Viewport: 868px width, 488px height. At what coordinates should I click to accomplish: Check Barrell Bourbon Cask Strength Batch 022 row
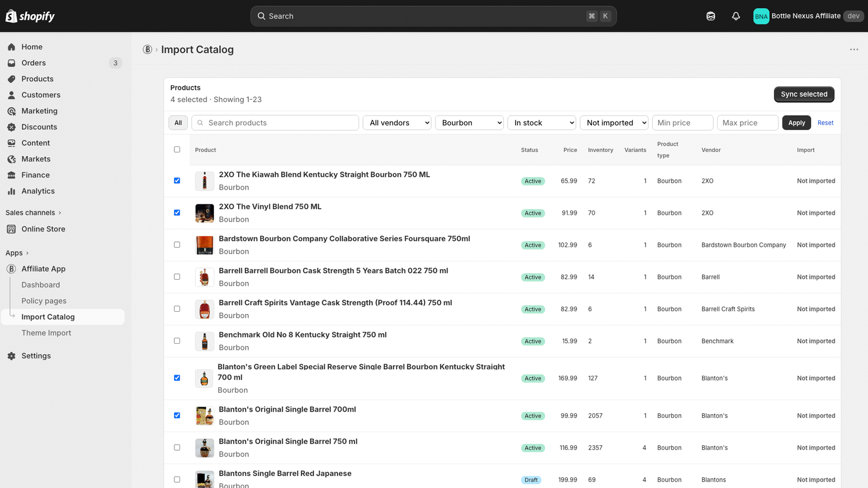point(177,277)
